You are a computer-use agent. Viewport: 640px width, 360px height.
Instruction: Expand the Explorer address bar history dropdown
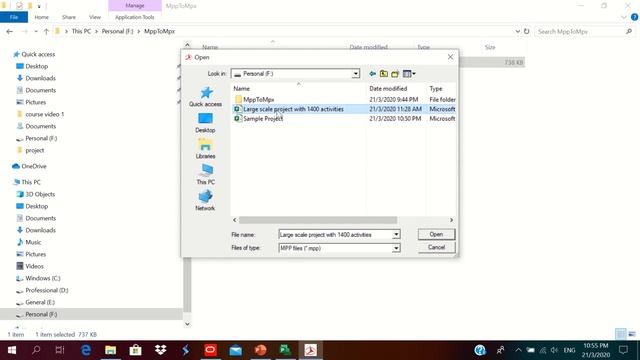coord(518,31)
